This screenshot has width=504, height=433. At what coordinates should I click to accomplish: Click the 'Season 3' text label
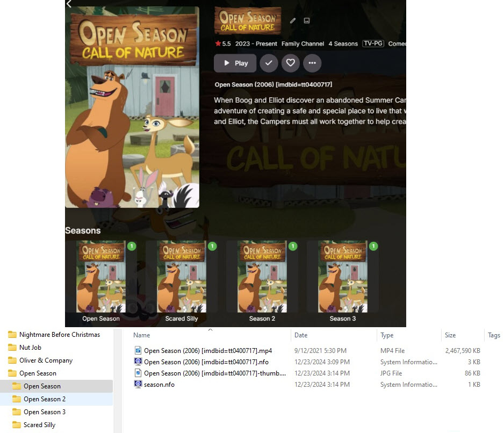point(343,319)
